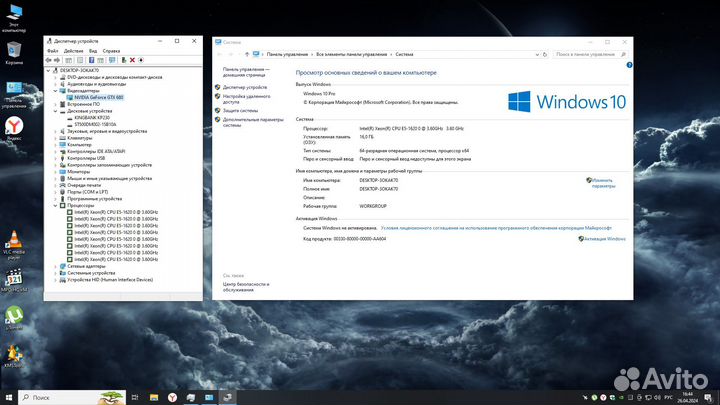Click the Yandex browser taskbar icon
Viewport: 720px width, 405px height.
172,398
